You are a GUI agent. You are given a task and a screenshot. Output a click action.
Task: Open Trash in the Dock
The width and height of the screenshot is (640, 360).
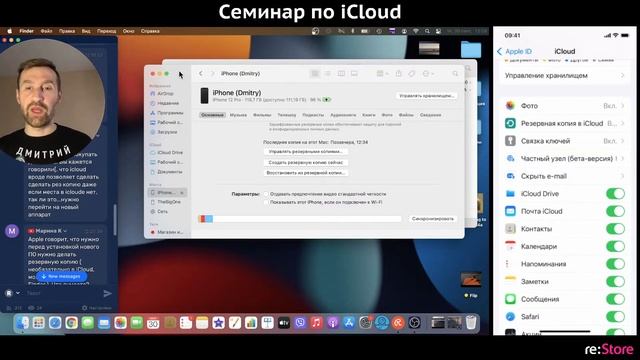471,322
